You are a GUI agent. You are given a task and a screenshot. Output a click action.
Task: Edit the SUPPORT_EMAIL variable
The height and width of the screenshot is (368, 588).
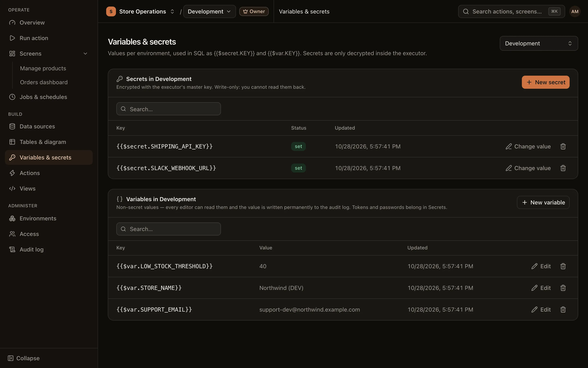[x=541, y=309]
